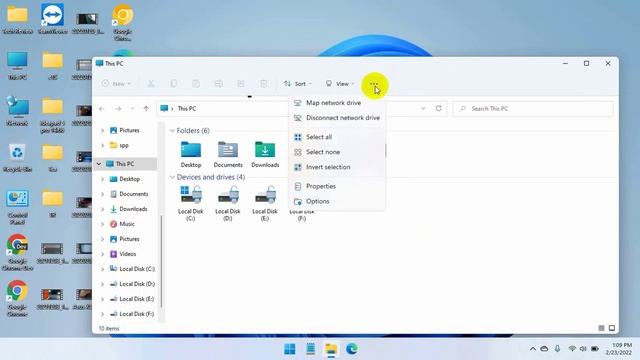Select Local Disk (D:) drive icon
640x360 pixels.
point(228,195)
